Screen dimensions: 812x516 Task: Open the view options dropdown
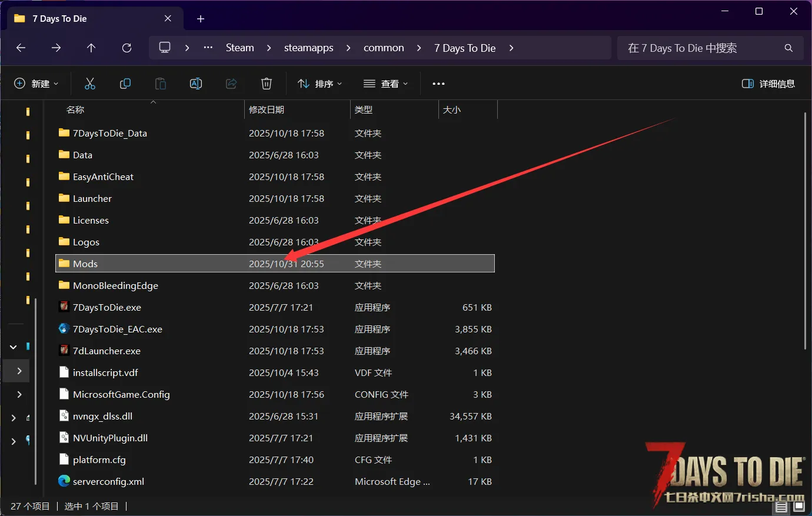tap(385, 84)
